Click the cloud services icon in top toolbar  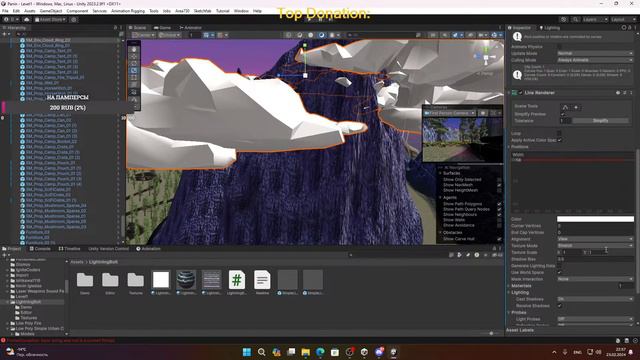click(x=27, y=19)
